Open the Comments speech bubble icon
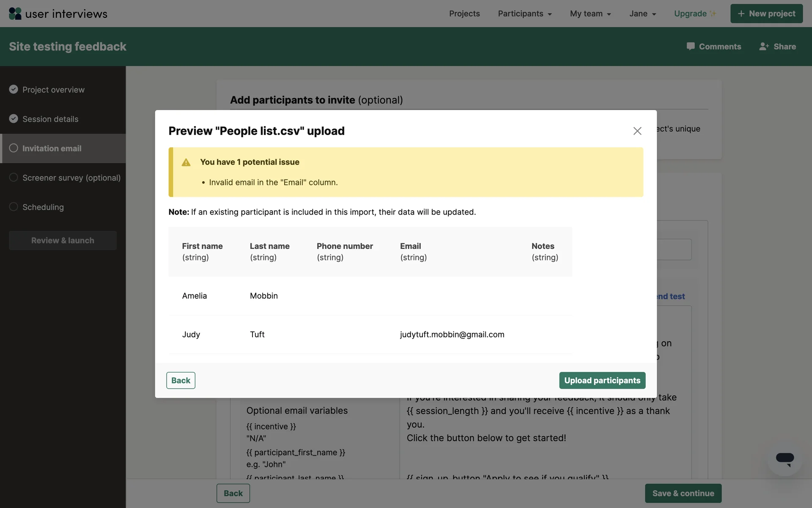The image size is (812, 508). (690, 47)
